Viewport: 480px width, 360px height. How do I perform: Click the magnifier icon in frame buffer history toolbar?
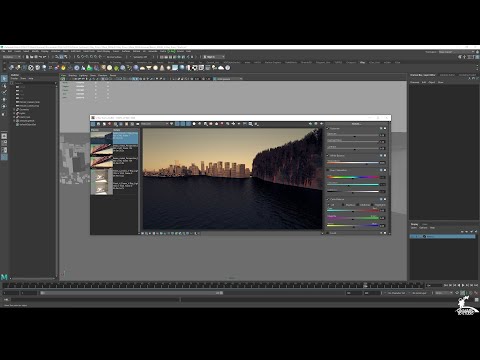point(116,124)
